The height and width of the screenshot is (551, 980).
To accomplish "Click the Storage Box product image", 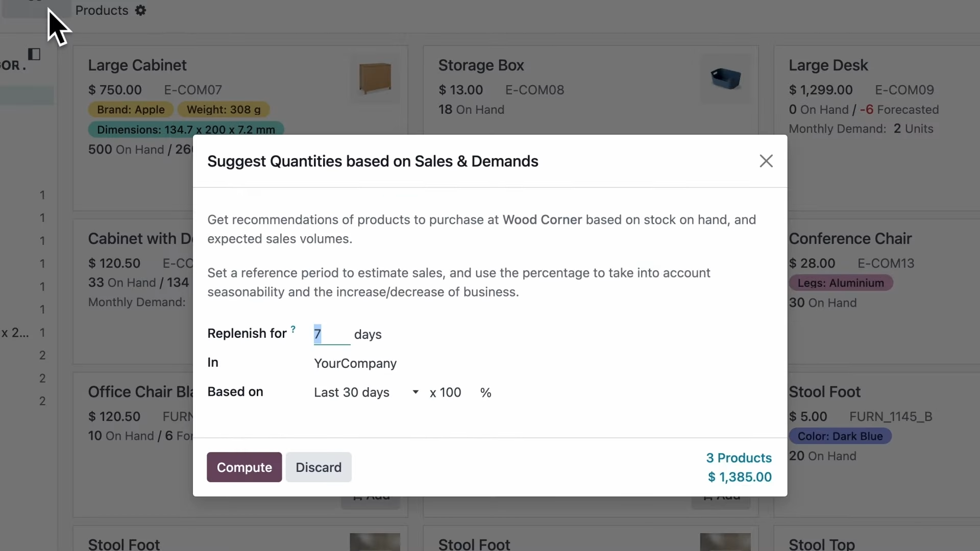I will click(x=725, y=78).
